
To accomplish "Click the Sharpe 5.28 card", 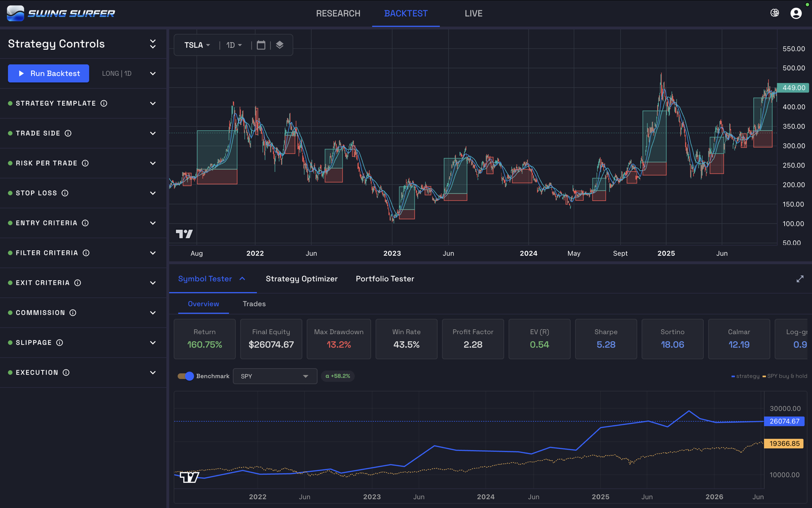I will pyautogui.click(x=606, y=339).
